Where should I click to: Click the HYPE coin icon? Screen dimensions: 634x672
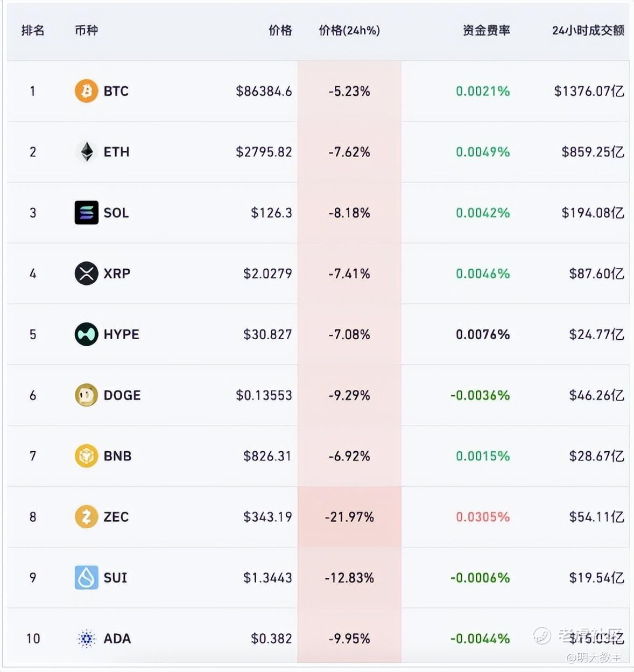pos(86,334)
